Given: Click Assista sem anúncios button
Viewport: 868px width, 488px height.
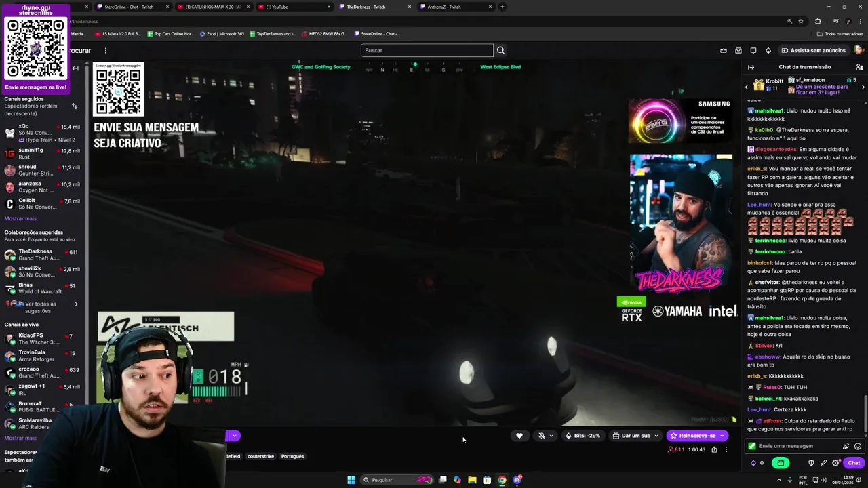Looking at the screenshot, I should pos(812,50).
